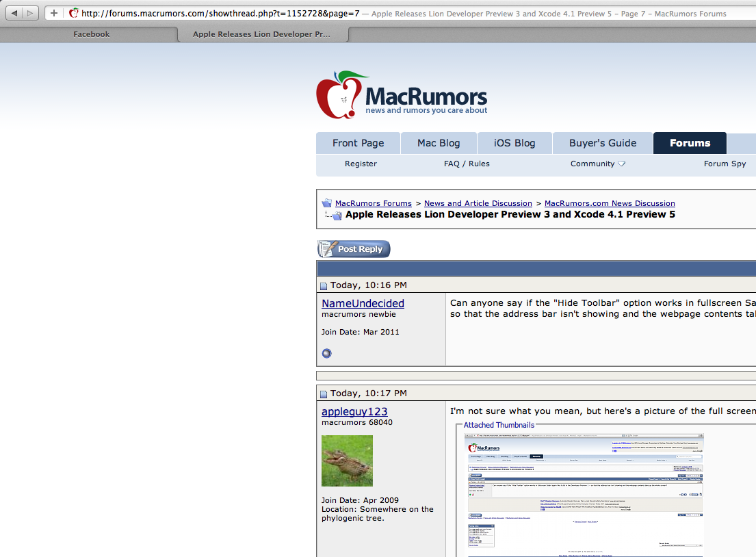Follow MacRumors.com News Discussion breadcrumb
The width and height of the screenshot is (756, 557).
[x=610, y=203]
